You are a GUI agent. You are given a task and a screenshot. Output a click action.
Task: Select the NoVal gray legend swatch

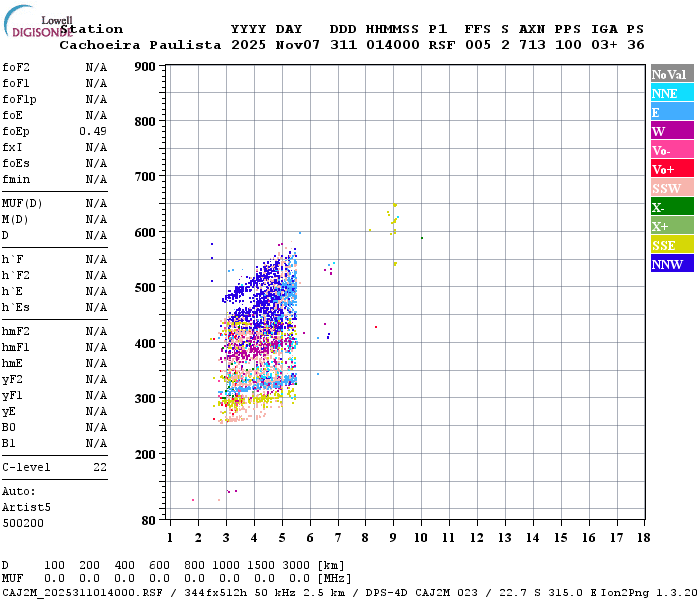coord(672,74)
